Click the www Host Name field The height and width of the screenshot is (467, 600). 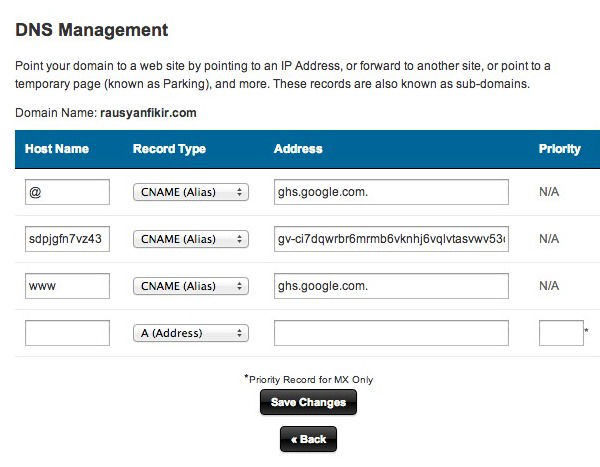[67, 286]
